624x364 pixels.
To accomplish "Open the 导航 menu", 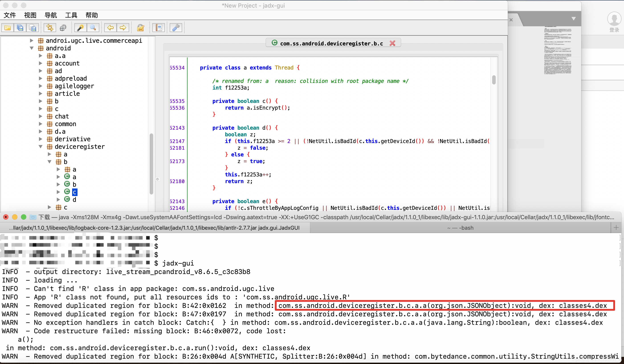I will point(51,15).
